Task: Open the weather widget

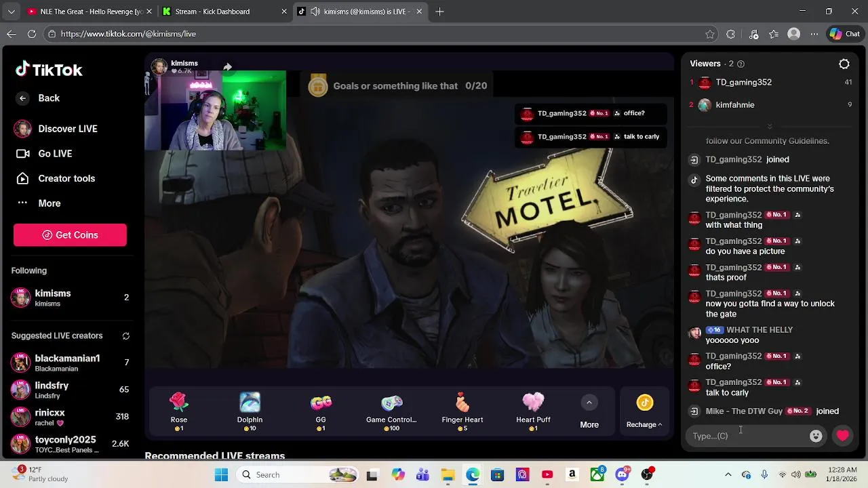Action: [39, 474]
